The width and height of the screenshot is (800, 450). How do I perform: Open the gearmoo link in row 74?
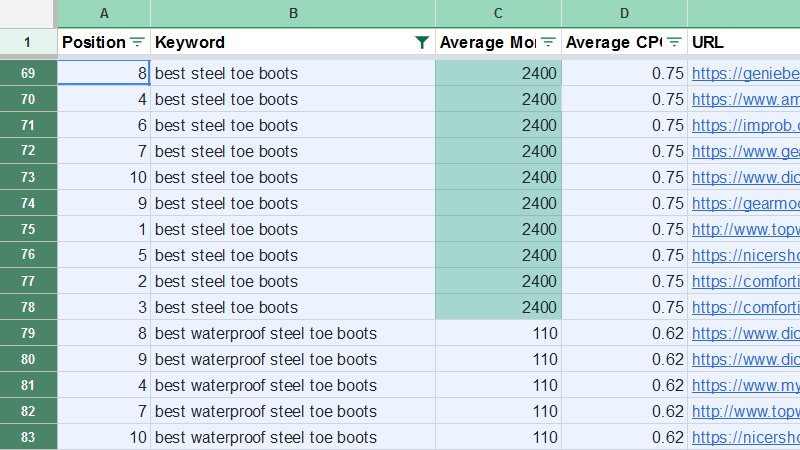pos(745,203)
